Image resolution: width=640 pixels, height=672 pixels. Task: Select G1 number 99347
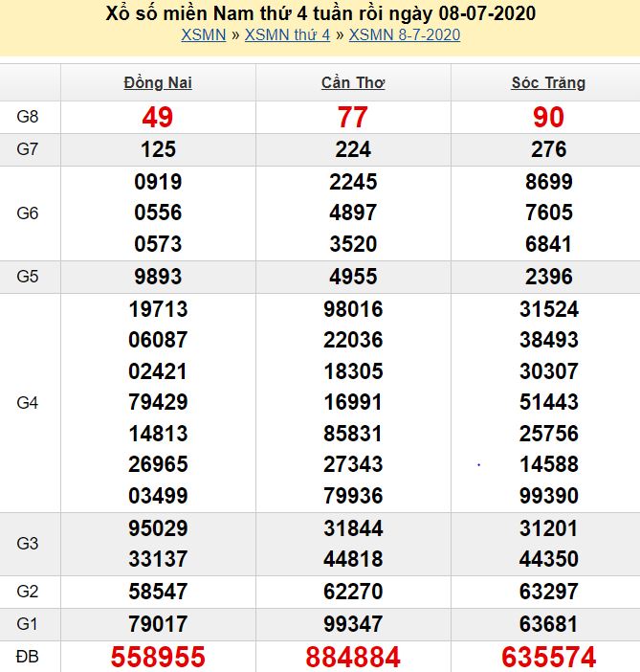point(353,624)
